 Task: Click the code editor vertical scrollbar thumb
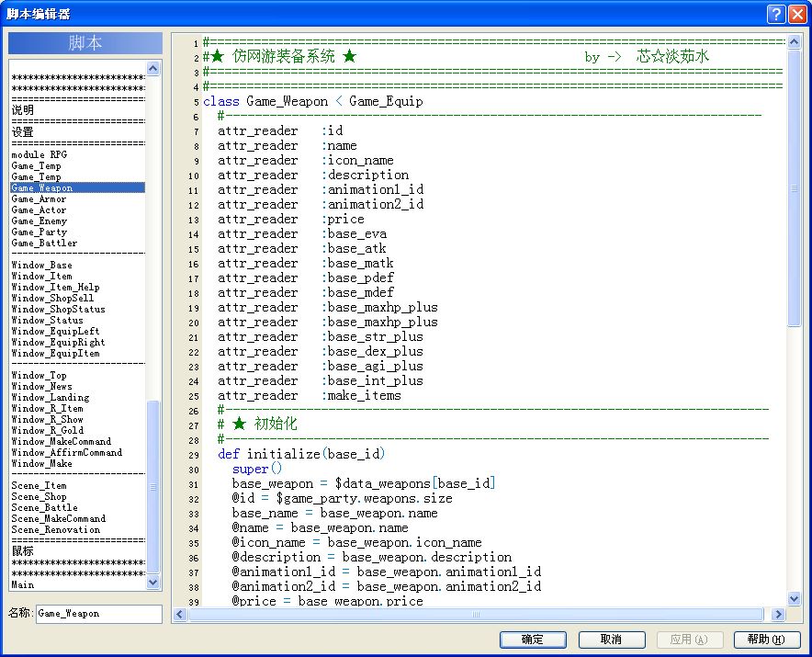point(794,188)
